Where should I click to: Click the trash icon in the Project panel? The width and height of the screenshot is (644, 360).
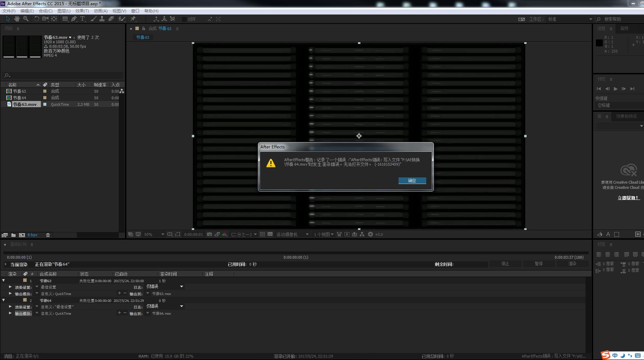48,235
